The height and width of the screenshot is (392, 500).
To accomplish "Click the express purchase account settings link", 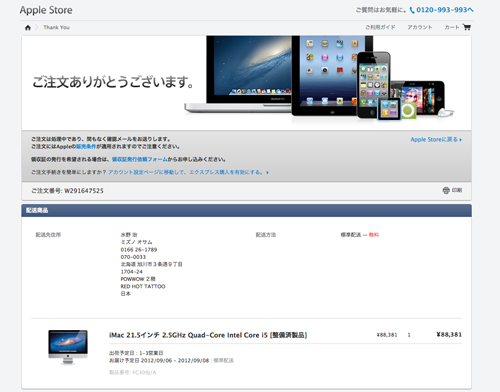I will click(x=188, y=172).
